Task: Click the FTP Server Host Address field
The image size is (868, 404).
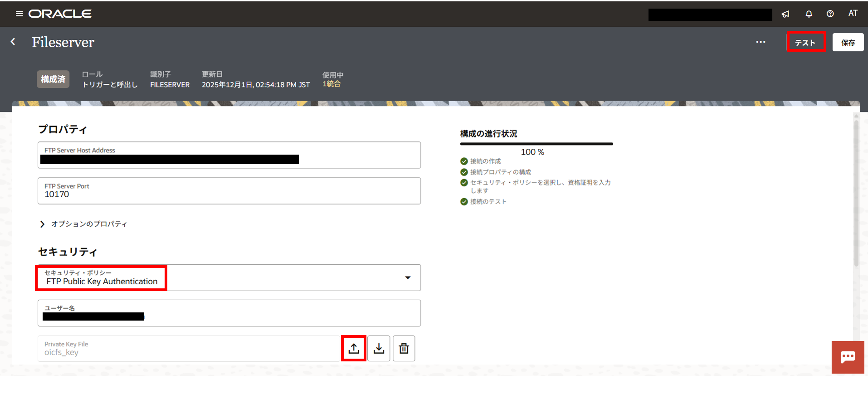Action: pos(229,155)
